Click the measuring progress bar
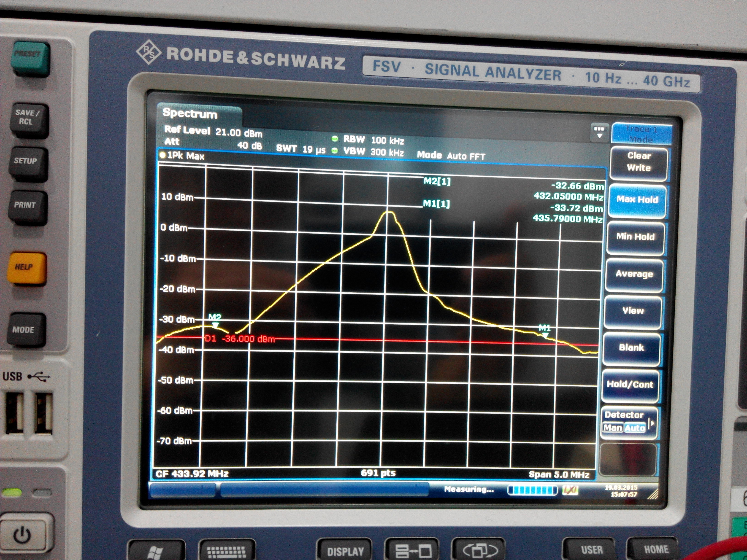This screenshot has width=747, height=560. tap(532, 490)
